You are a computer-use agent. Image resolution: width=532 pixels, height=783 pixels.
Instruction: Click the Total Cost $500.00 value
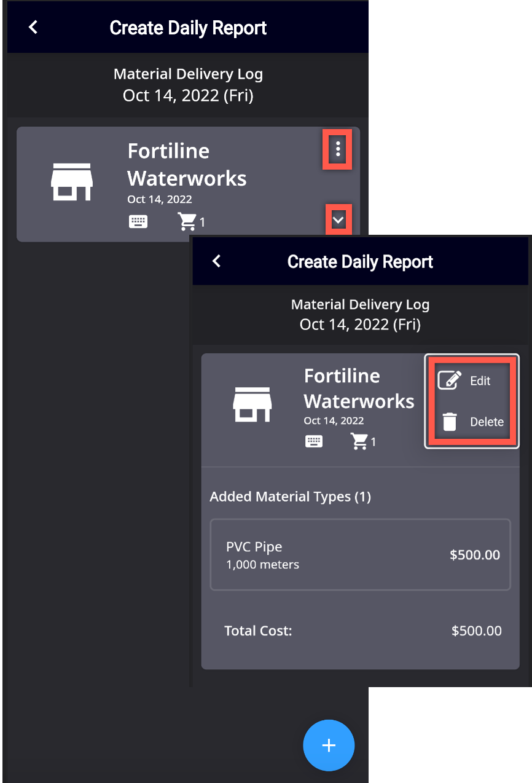tap(477, 631)
